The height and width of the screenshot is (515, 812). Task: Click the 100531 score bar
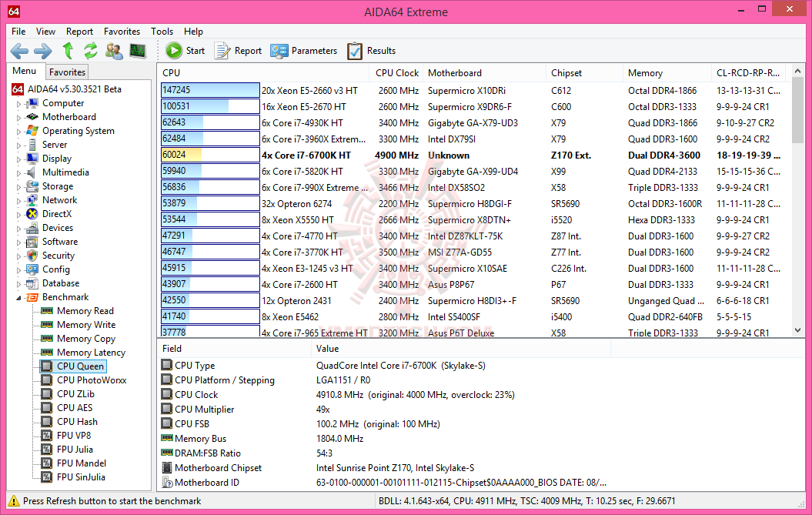[x=210, y=106]
